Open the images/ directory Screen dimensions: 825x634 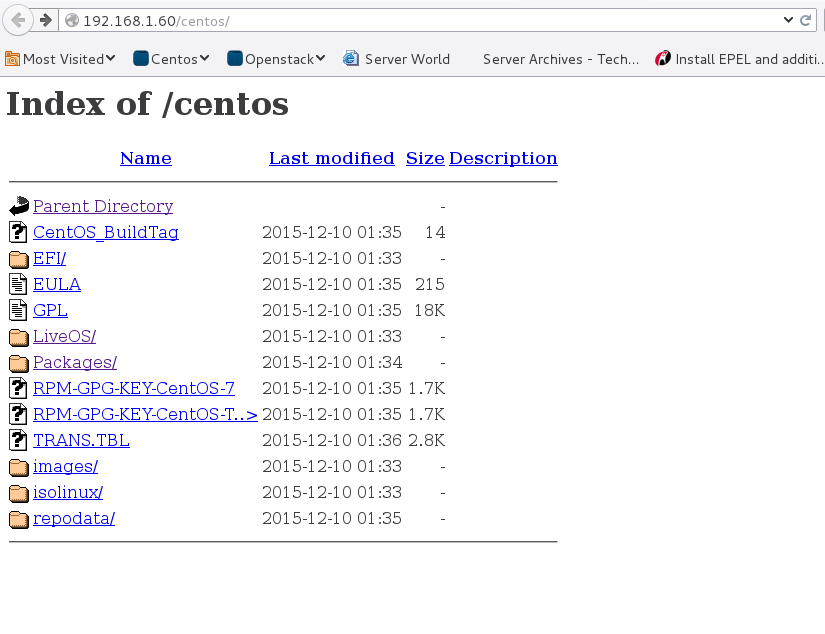pyautogui.click(x=66, y=466)
